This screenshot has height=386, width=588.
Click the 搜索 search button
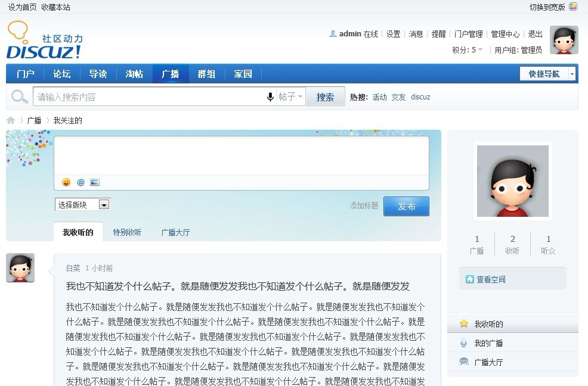tap(325, 96)
